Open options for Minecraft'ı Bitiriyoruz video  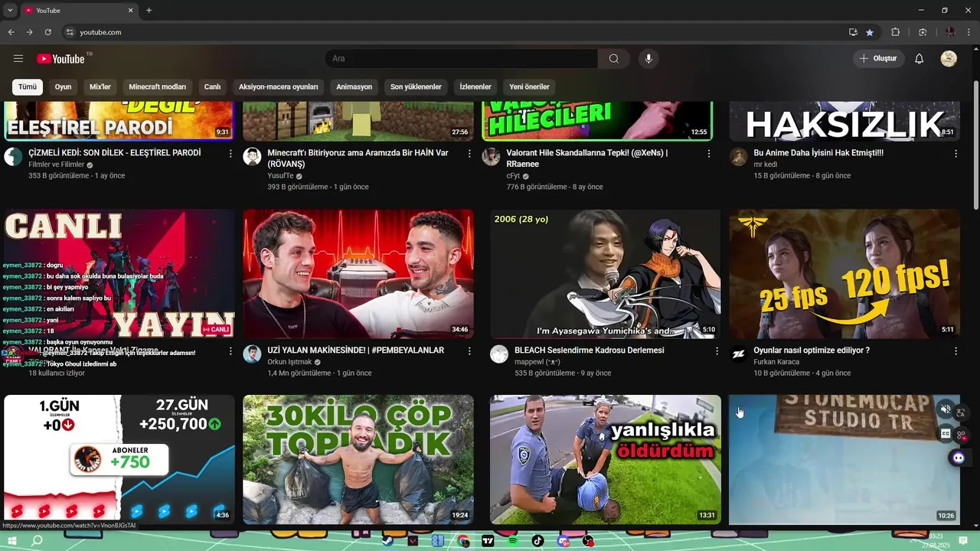pyautogui.click(x=469, y=154)
